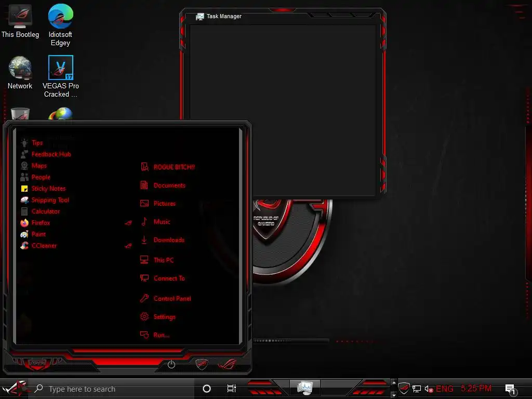The height and width of the screenshot is (399, 532).
Task: Open the This Bootleg desktop icon
Action: tap(20, 21)
